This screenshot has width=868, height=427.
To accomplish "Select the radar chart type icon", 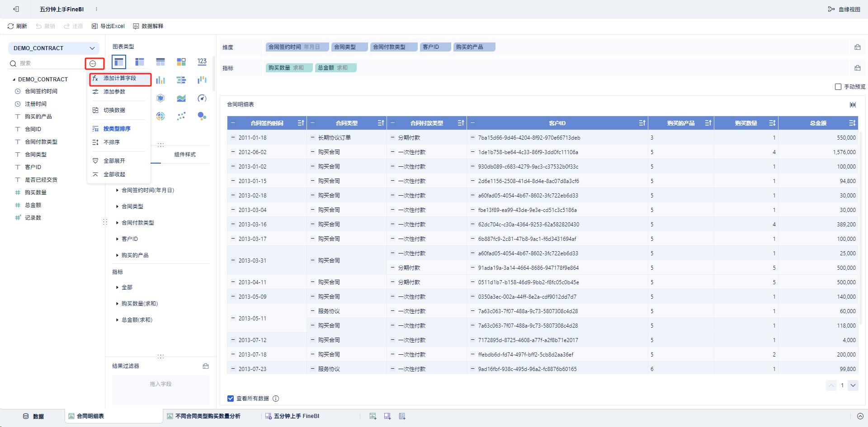I will [x=160, y=98].
